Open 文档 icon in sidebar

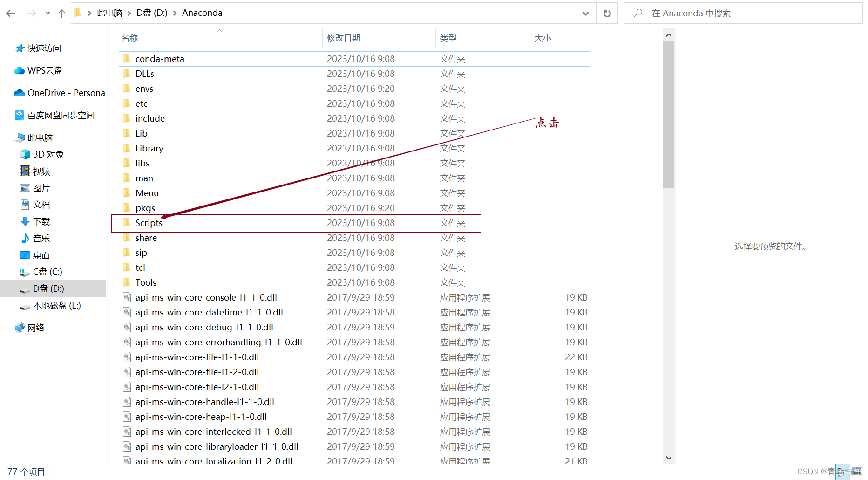pos(25,205)
